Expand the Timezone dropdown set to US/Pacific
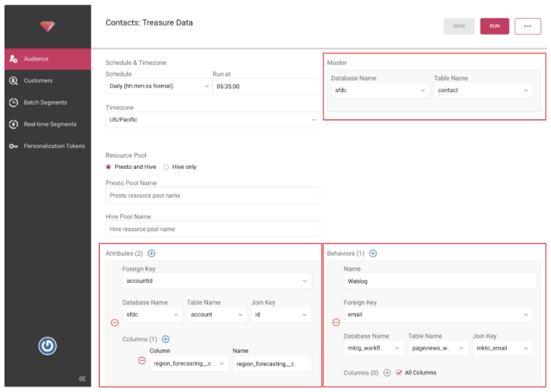Viewport: 551px width, 392px height. tap(212, 120)
